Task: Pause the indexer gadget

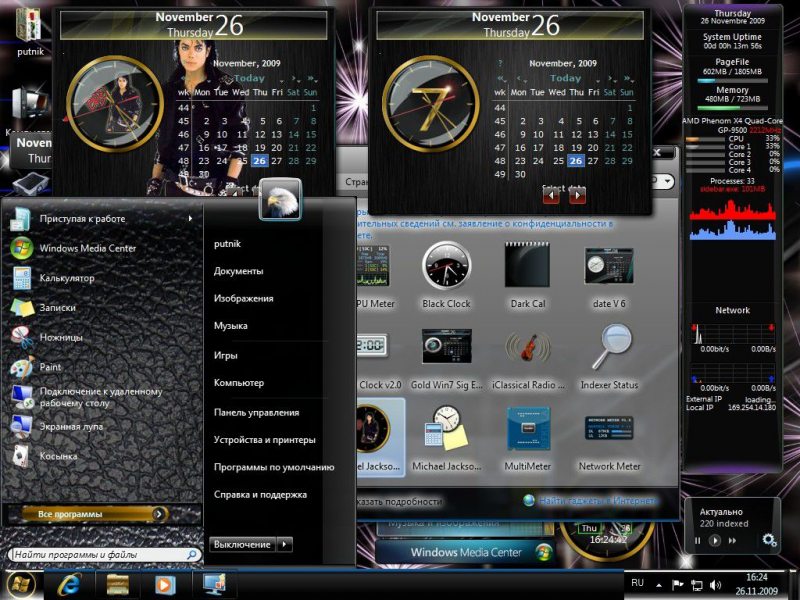Action: tap(697, 540)
